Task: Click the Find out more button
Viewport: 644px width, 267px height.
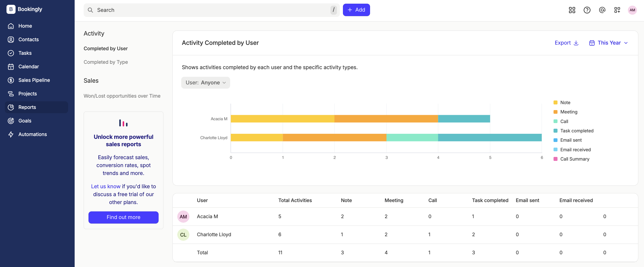Action: click(x=124, y=217)
